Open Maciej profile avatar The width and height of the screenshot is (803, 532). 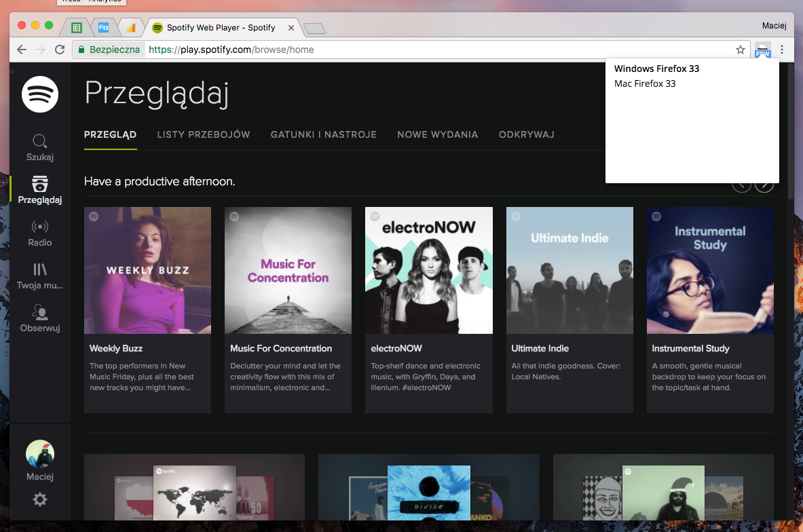coord(40,454)
